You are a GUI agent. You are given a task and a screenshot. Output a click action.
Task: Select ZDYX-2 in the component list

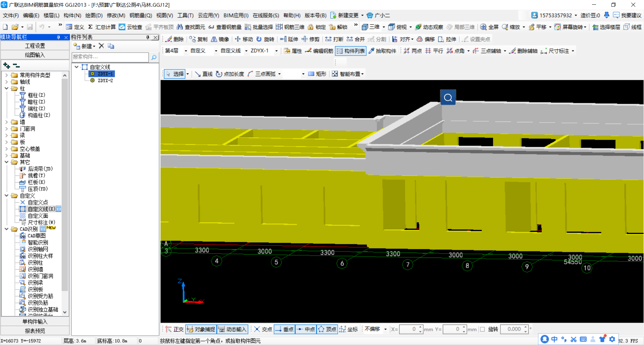click(x=105, y=80)
